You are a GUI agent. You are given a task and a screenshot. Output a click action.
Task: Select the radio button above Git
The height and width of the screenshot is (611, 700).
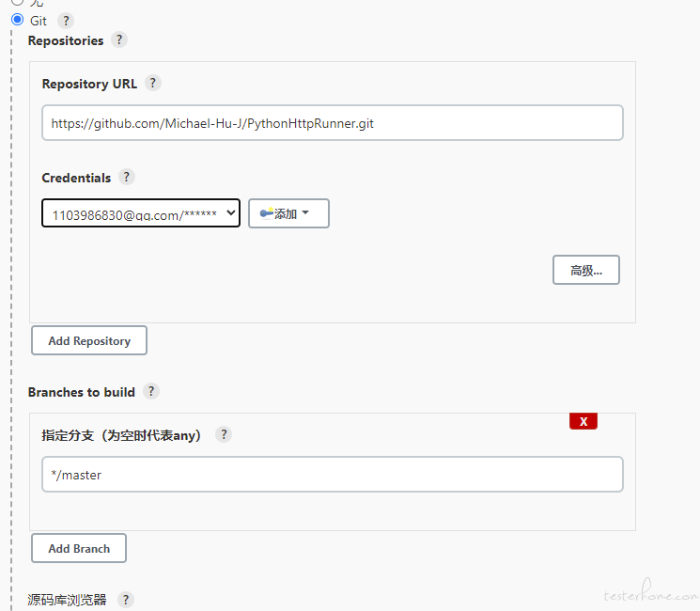(x=18, y=2)
